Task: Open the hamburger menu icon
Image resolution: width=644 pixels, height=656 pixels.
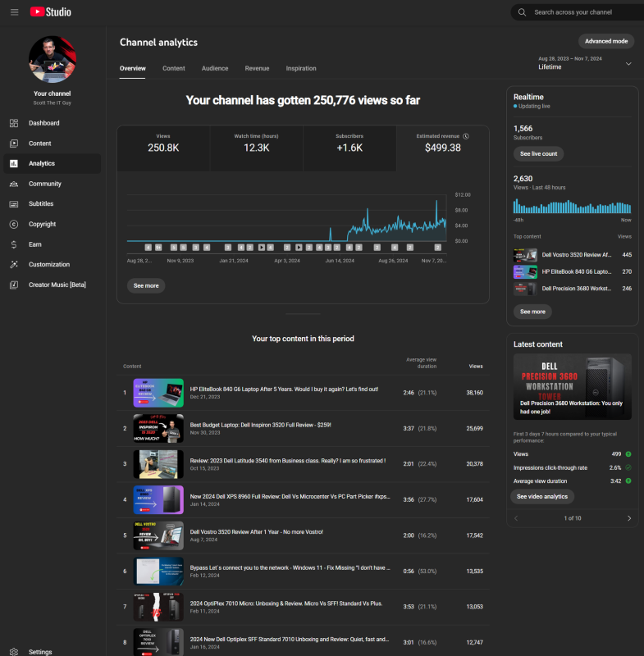Action: point(14,12)
